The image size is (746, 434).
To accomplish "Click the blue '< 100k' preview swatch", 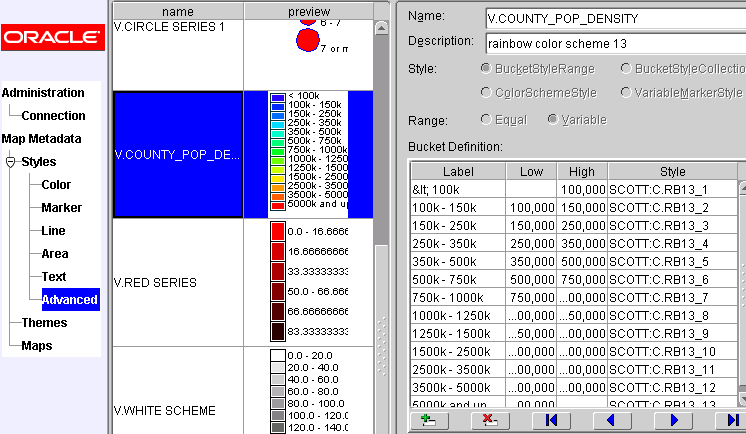I will coord(278,98).
